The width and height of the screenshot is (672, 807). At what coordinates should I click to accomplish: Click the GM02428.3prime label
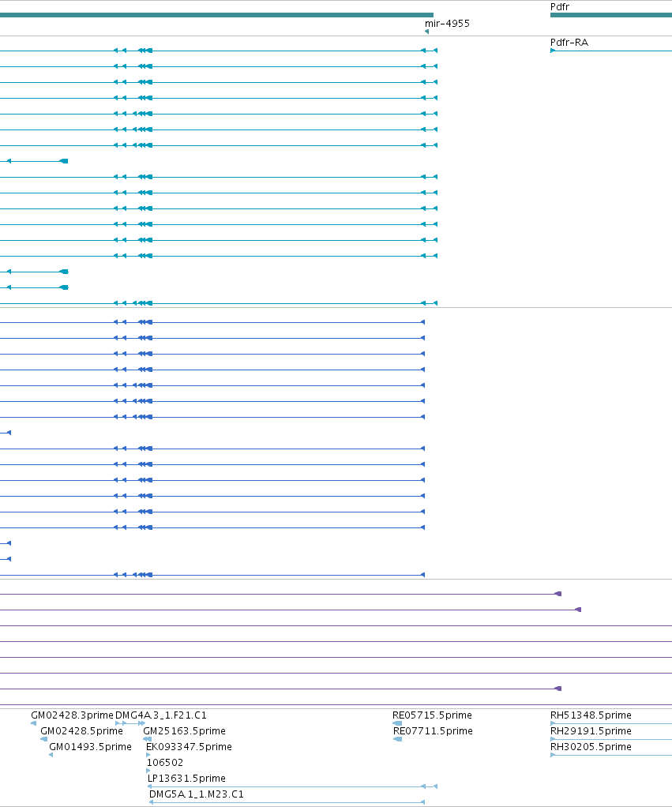72,715
